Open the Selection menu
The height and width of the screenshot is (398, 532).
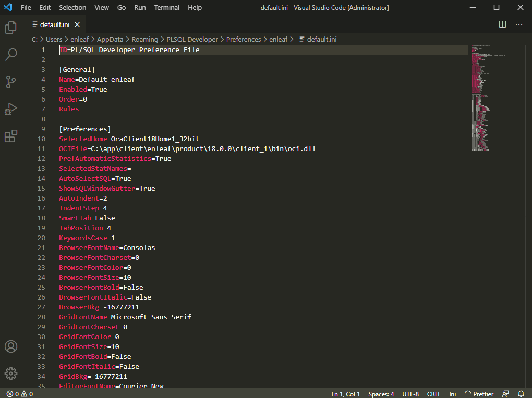pyautogui.click(x=72, y=7)
